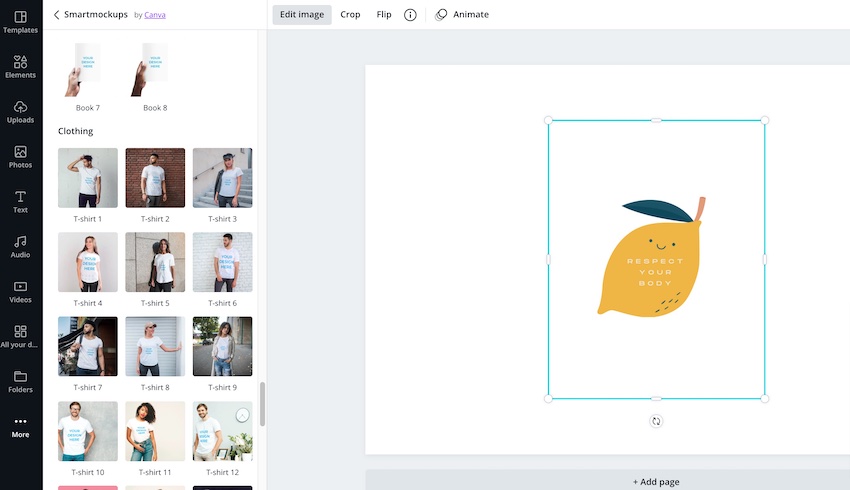850x490 pixels.
Task: Open All your designs sidebar panel
Action: (21, 337)
